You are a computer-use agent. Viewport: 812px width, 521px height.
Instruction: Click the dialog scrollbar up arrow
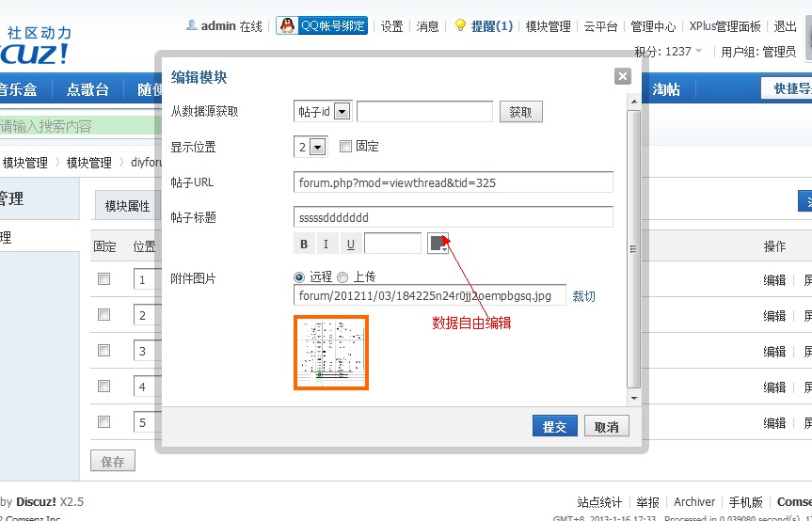[634, 102]
